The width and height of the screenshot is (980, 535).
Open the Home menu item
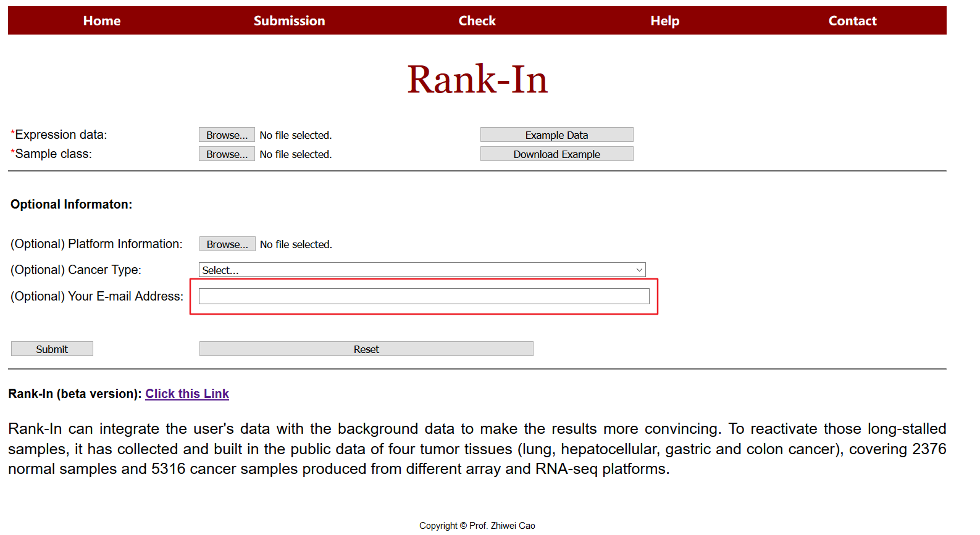click(102, 21)
